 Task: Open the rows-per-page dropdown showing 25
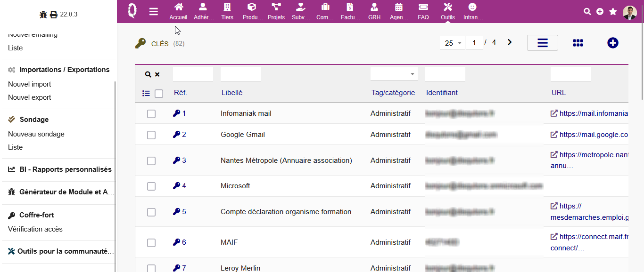coord(453,43)
